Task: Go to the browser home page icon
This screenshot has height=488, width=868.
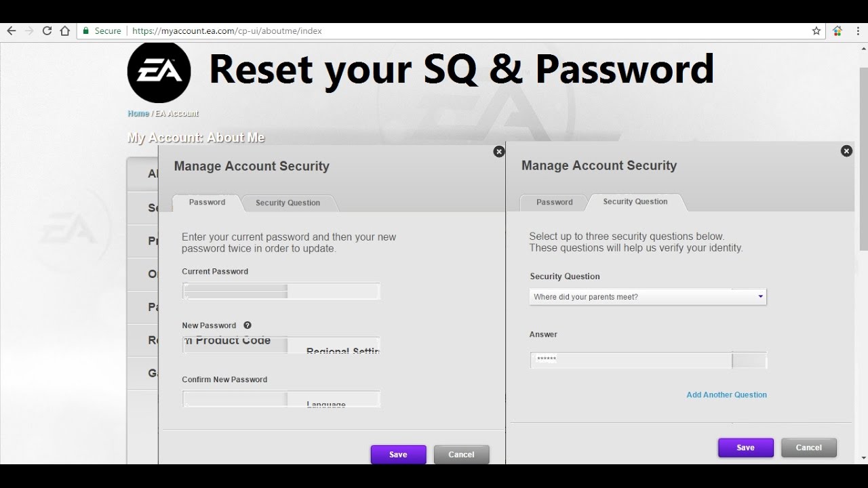Action: point(65,30)
